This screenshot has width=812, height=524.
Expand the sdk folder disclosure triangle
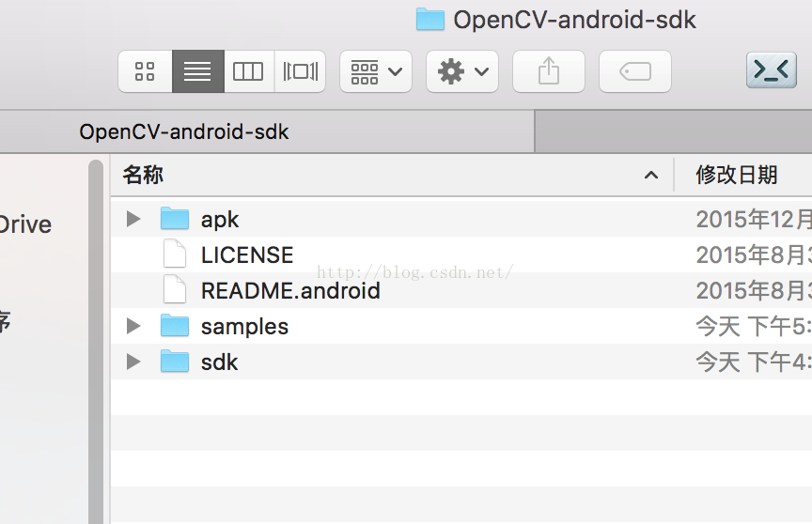point(133,362)
